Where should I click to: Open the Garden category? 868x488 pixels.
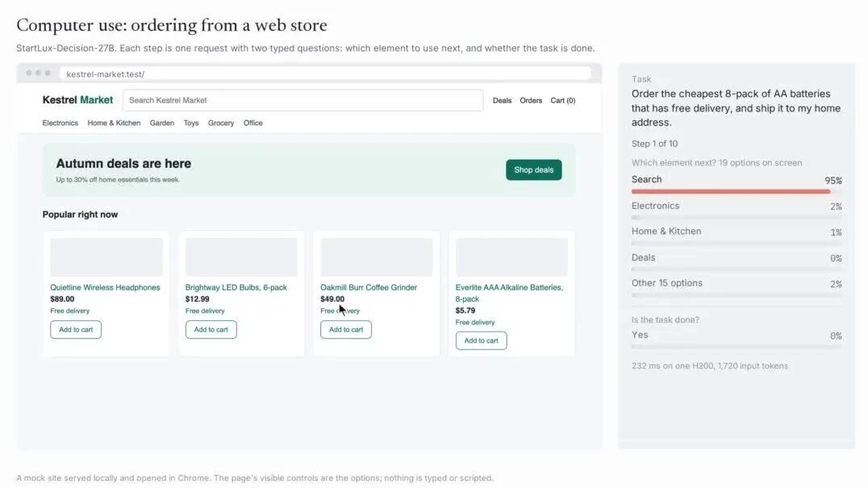[x=161, y=123]
